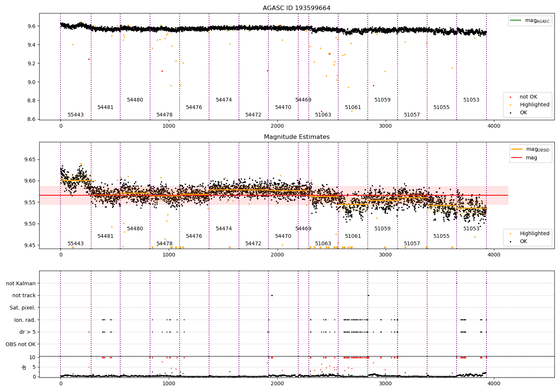The image size is (560, 392).
Task: Click the 9.45 y-axis tick label
Action: 30,246
